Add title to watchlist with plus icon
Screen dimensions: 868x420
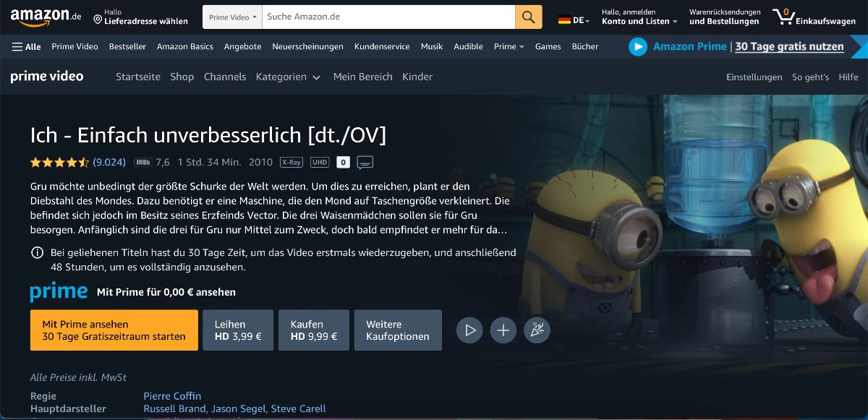pyautogui.click(x=503, y=330)
